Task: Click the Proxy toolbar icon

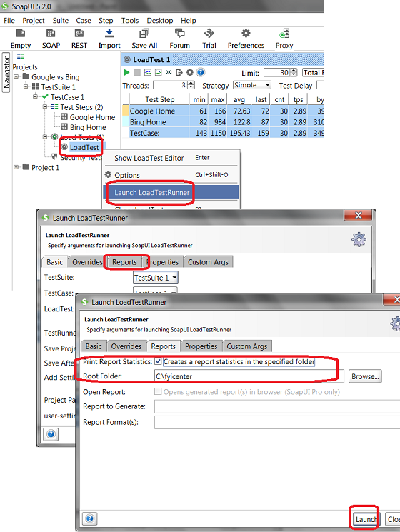Action: [x=284, y=34]
